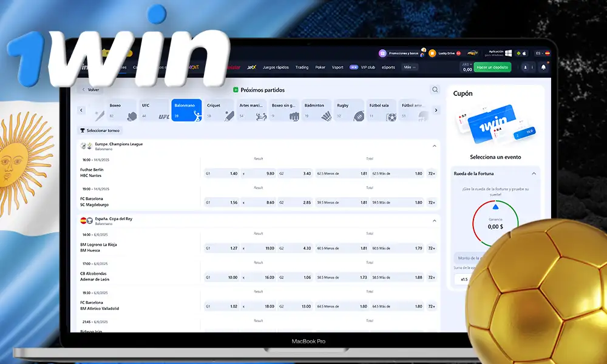607x364 pixels.
Task: Click the notifications bell icon
Action: click(543, 68)
